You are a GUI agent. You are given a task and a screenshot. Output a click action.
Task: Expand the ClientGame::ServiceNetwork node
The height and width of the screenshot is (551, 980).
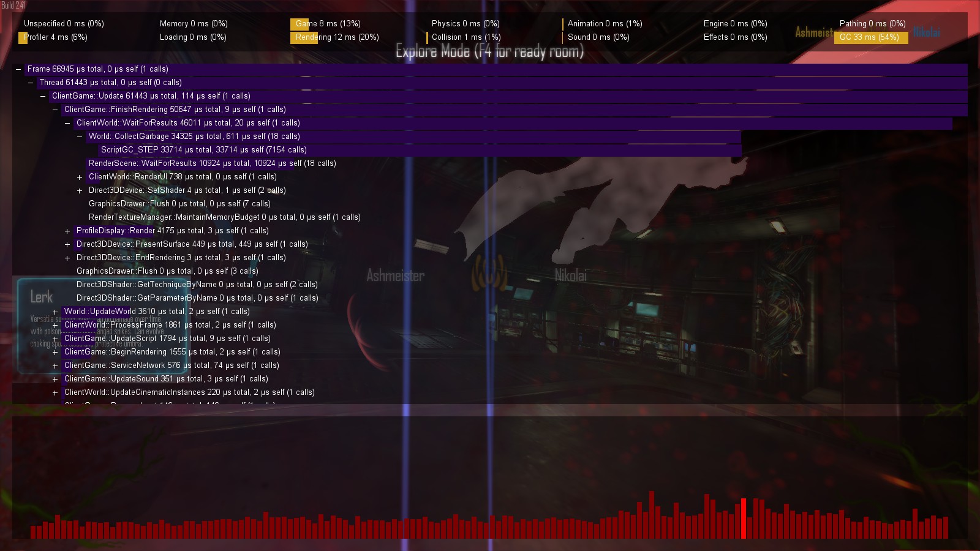coord(55,365)
